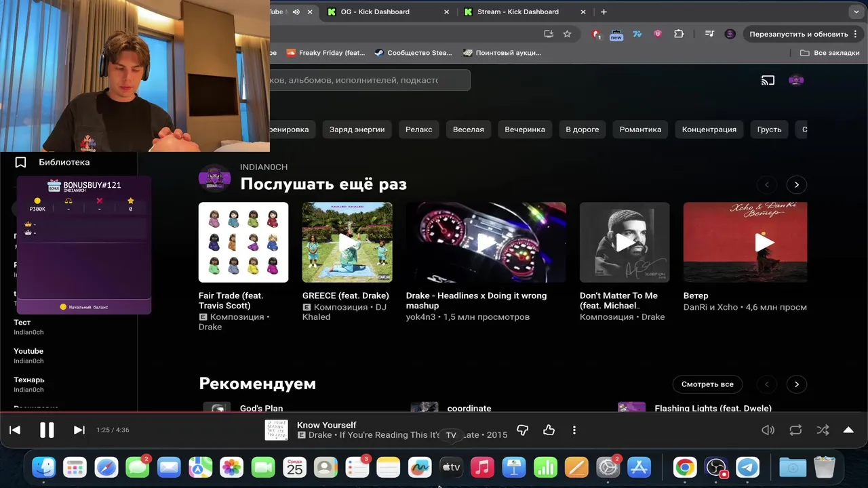
Task: Play the Drake Headlines mashup video thumbnail
Action: pos(486,242)
